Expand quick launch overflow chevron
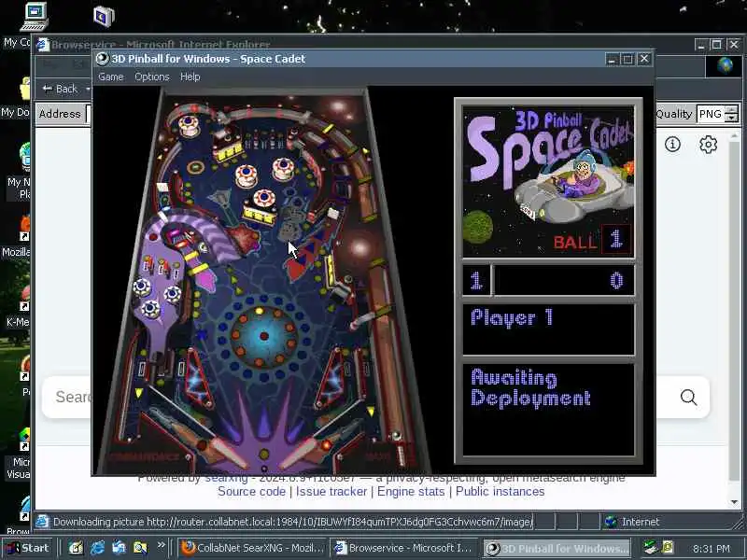Viewport: 747px width, 560px height. click(161, 545)
